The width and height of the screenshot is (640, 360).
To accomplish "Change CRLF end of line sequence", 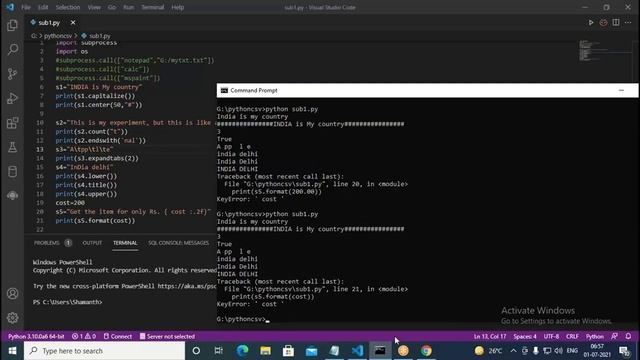I will pos(572,336).
